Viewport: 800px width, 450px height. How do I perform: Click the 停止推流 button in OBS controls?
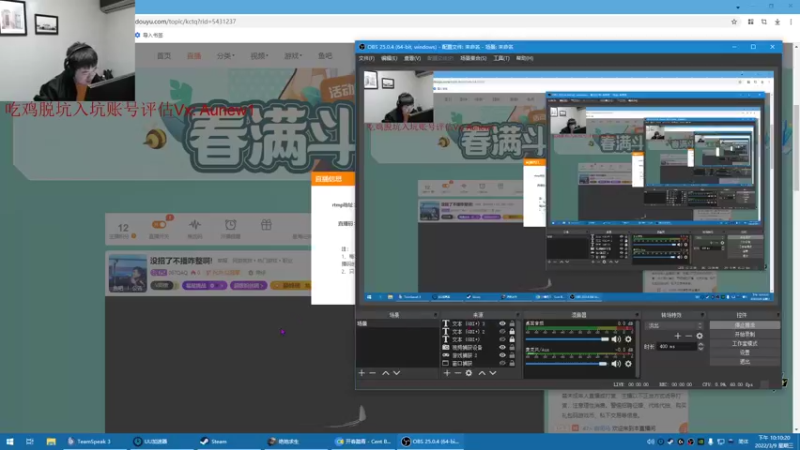point(745,325)
